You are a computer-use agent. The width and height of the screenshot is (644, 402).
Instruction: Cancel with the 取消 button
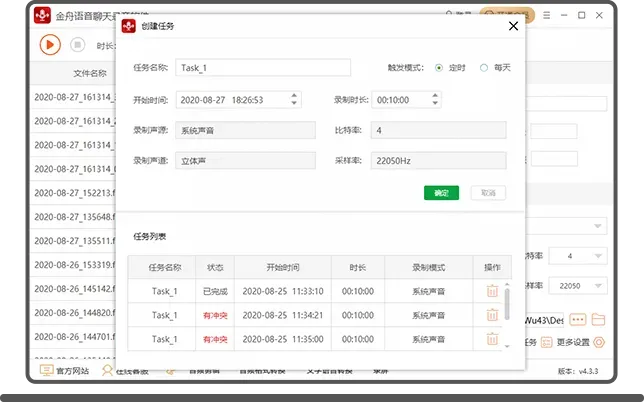coord(488,193)
